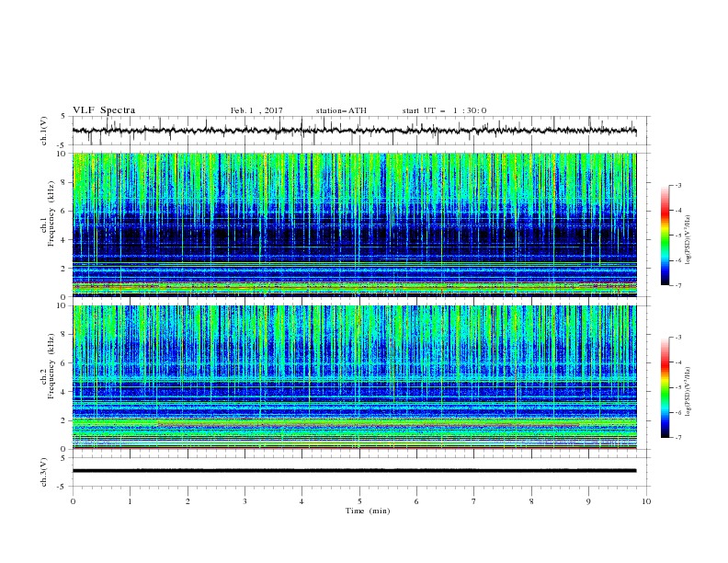
Task: Click the "ch.3(V)" axis label
Action: [x=44, y=472]
